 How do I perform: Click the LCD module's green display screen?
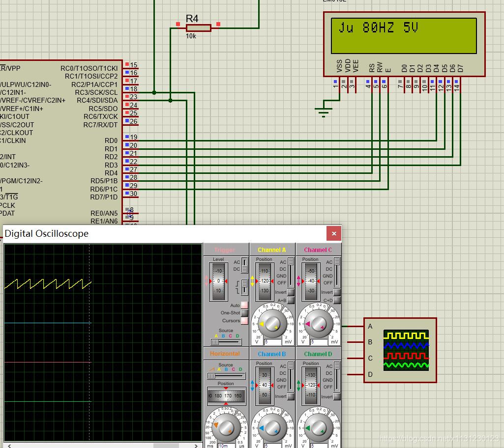[x=404, y=36]
